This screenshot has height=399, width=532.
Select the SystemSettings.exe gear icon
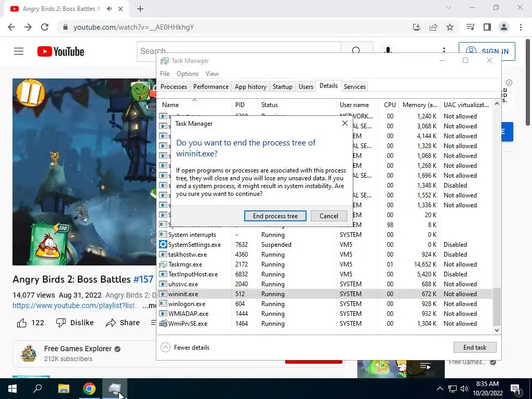pos(163,244)
